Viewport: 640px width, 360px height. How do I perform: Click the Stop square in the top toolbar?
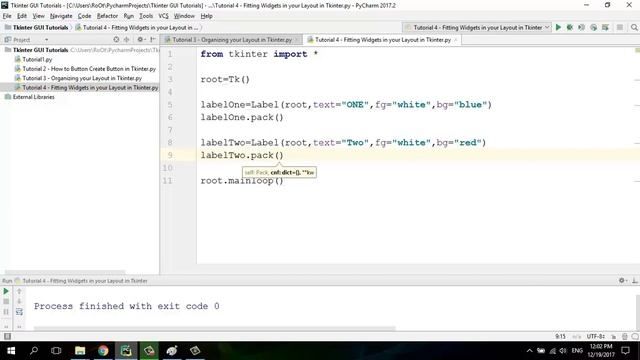620,27
